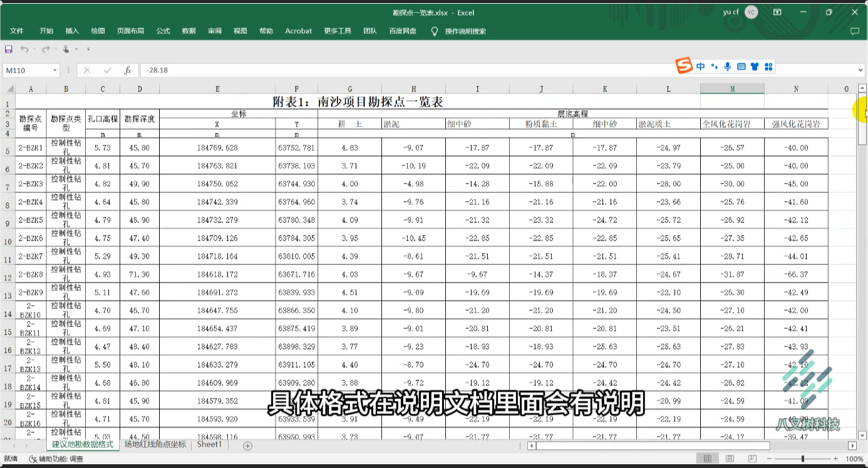This screenshot has height=468, width=868.
Task: Open the undo history dropdown arrow
Action: tap(34, 49)
